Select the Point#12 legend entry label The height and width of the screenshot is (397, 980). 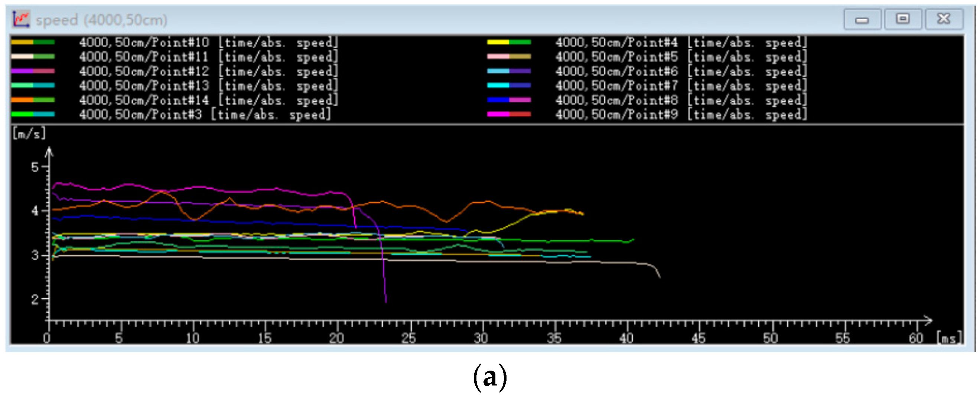208,71
